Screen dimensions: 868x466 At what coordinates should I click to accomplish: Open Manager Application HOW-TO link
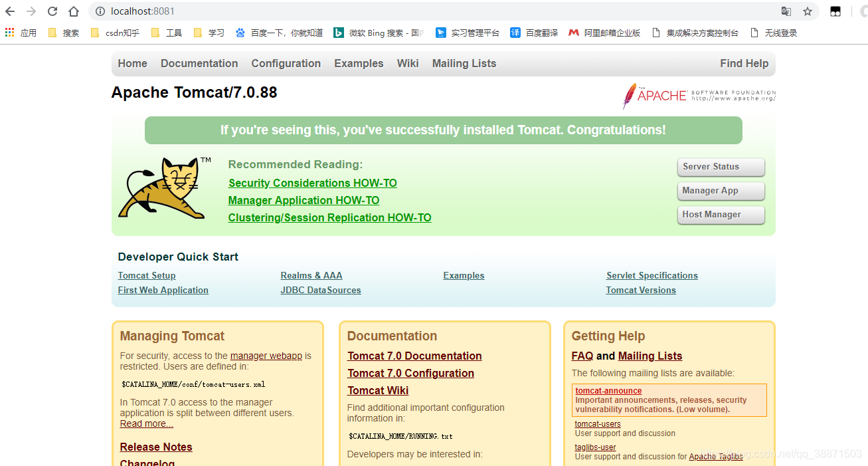[x=304, y=200]
